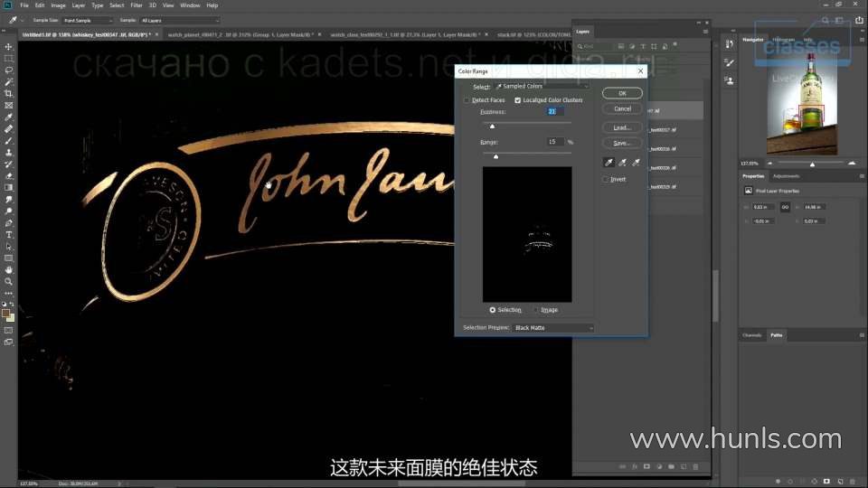Image resolution: width=868 pixels, height=488 pixels.
Task: Close the Color Range dialog
Action: point(640,70)
